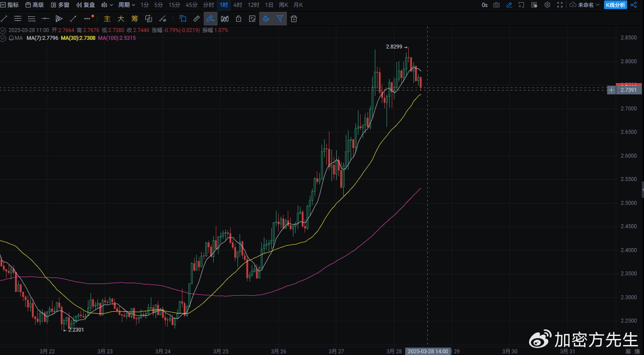Open the candlestick chart type dropdown
644x355 pixels.
coord(107,5)
